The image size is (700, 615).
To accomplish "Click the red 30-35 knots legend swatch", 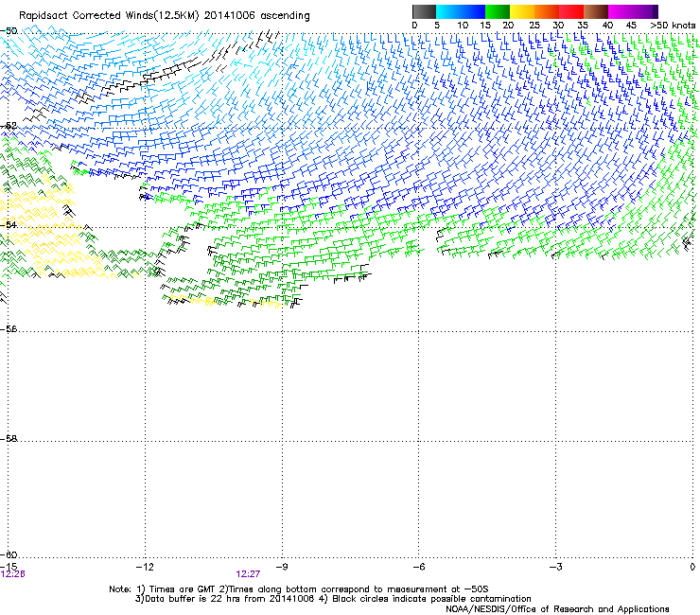I will point(571,11).
